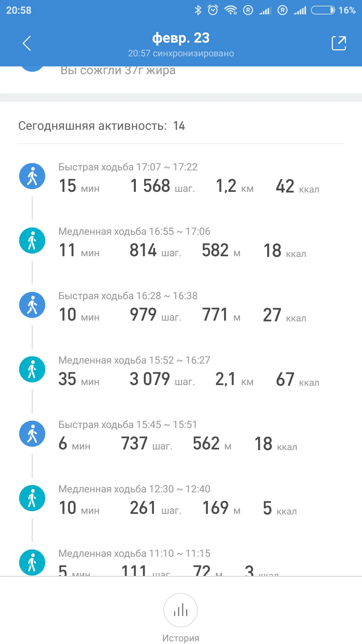Tap fast walking icon for 17:07 activity
Viewport: 362px width, 644px height.
(x=32, y=176)
